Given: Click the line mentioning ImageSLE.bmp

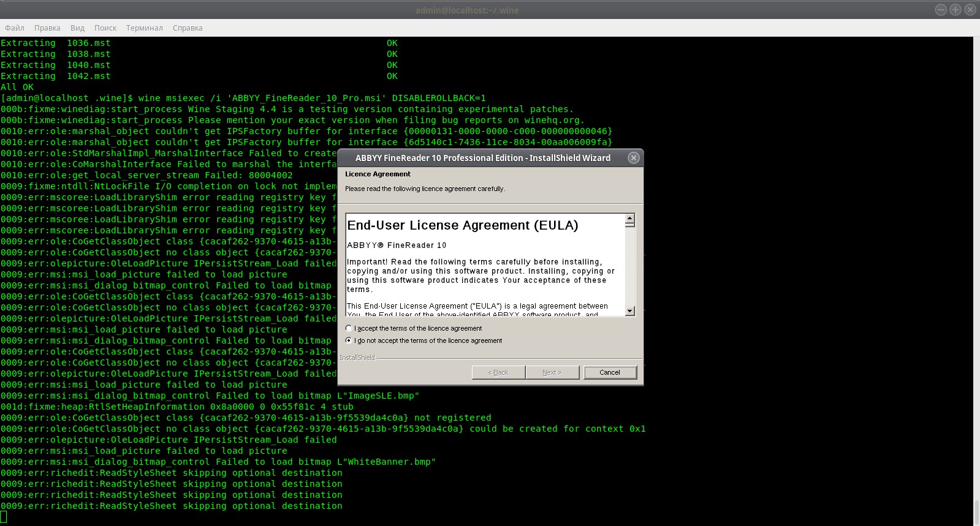Looking at the screenshot, I should pyautogui.click(x=210, y=396).
